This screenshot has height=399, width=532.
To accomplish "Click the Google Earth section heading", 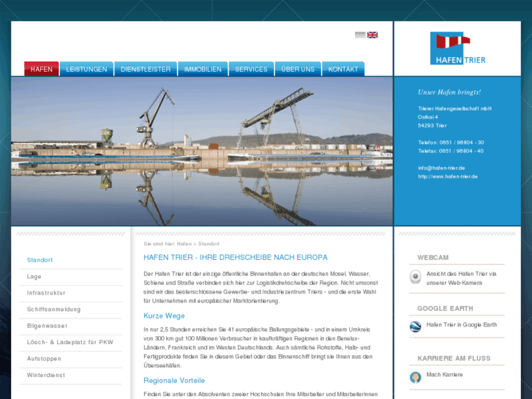I will [445, 308].
